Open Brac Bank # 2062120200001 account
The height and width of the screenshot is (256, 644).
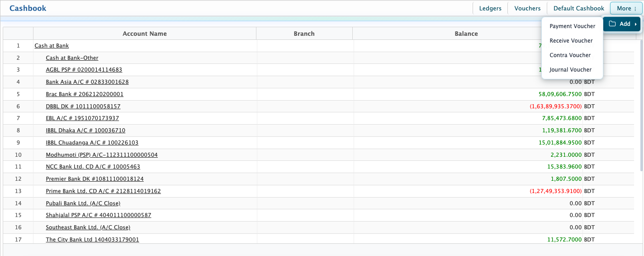85,94
